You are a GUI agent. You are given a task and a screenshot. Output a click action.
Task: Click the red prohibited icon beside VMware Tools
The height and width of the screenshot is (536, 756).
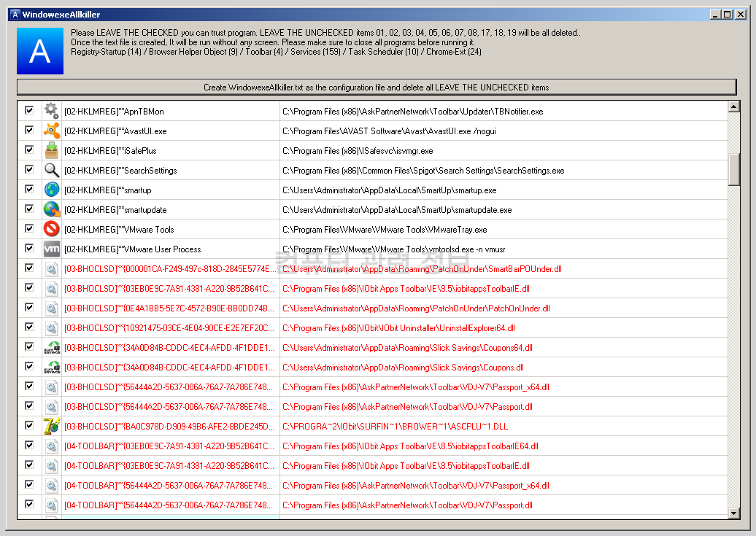point(52,230)
